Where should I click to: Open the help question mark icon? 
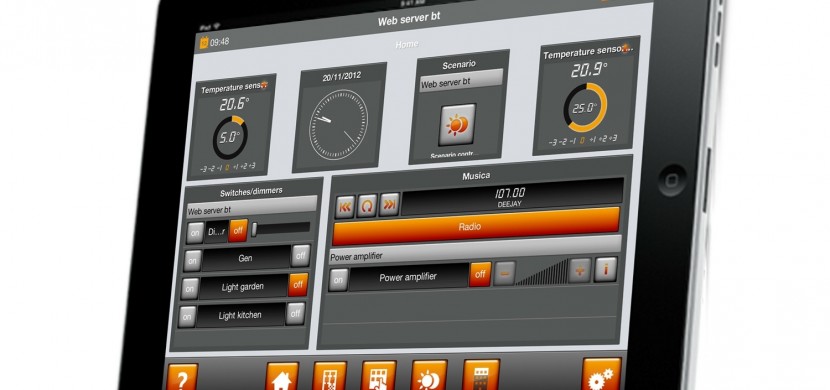(182, 378)
